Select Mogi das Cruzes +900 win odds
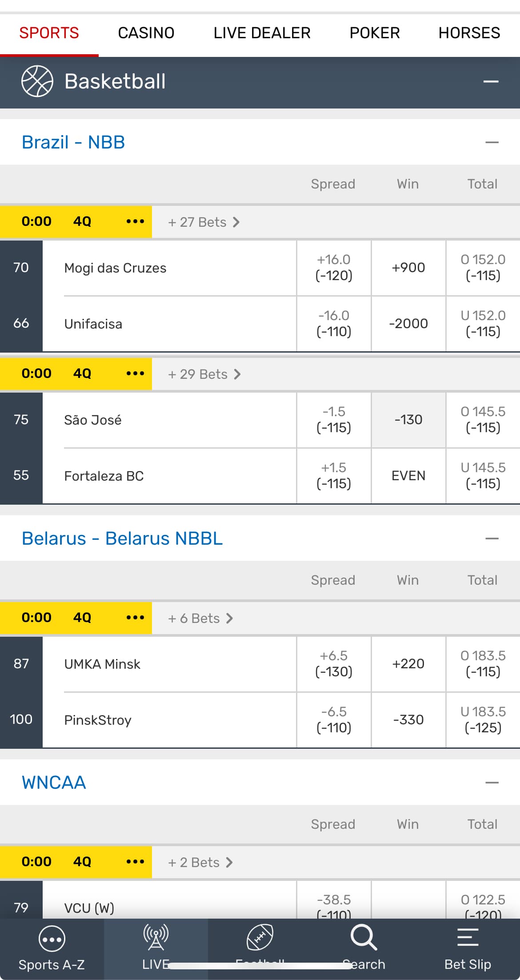Image resolution: width=520 pixels, height=980 pixels. point(408,268)
